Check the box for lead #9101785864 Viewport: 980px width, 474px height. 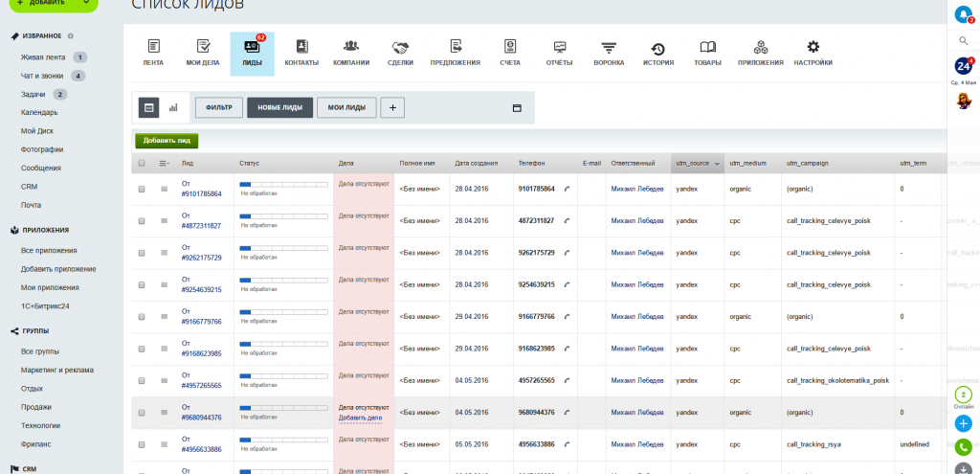pos(142,190)
